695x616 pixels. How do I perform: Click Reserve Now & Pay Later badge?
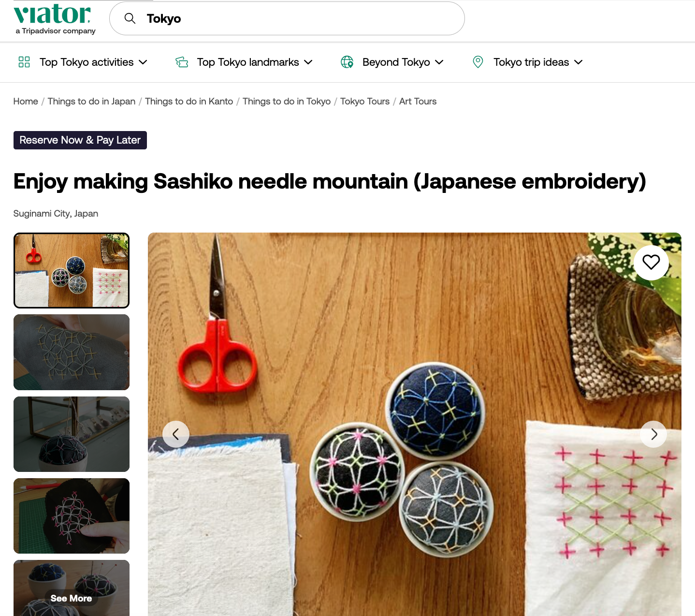point(80,140)
